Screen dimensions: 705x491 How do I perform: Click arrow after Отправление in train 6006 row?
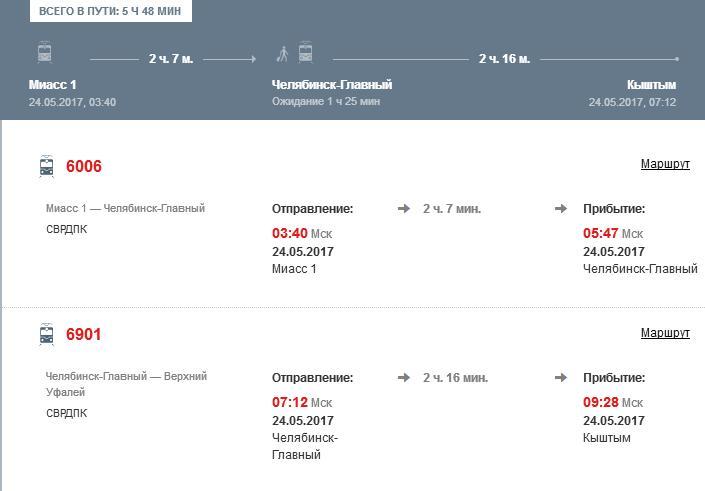tap(404, 209)
